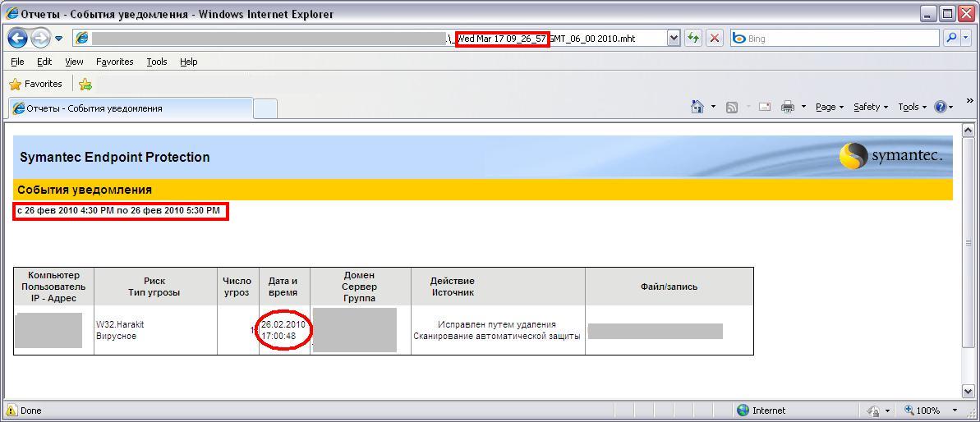This screenshot has height=422, width=980.
Task: Click the red Stop loading icon
Action: (715, 39)
